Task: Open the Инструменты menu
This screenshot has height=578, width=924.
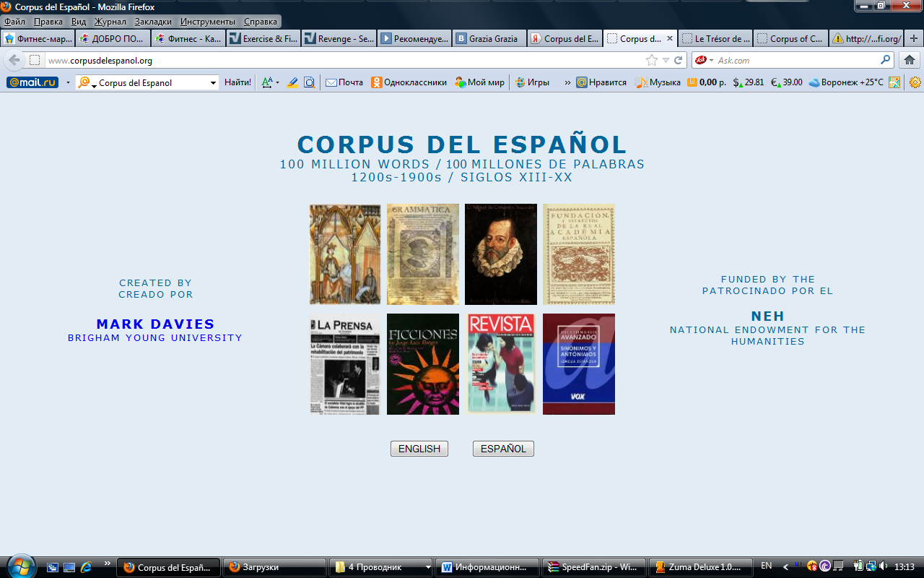Action: (x=208, y=22)
